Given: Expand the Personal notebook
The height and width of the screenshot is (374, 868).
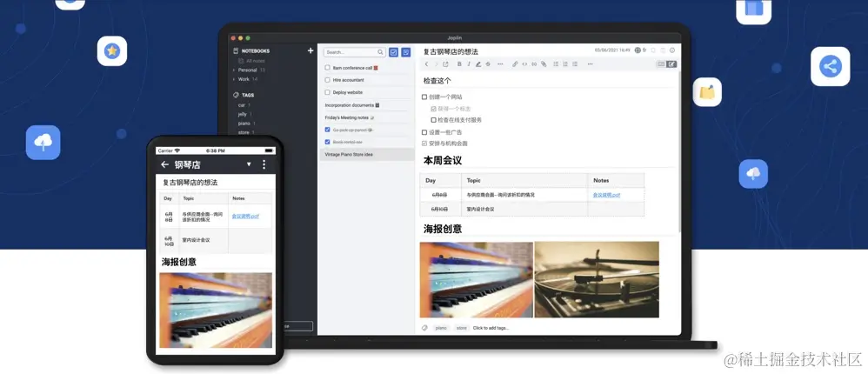Looking at the screenshot, I should (234, 70).
